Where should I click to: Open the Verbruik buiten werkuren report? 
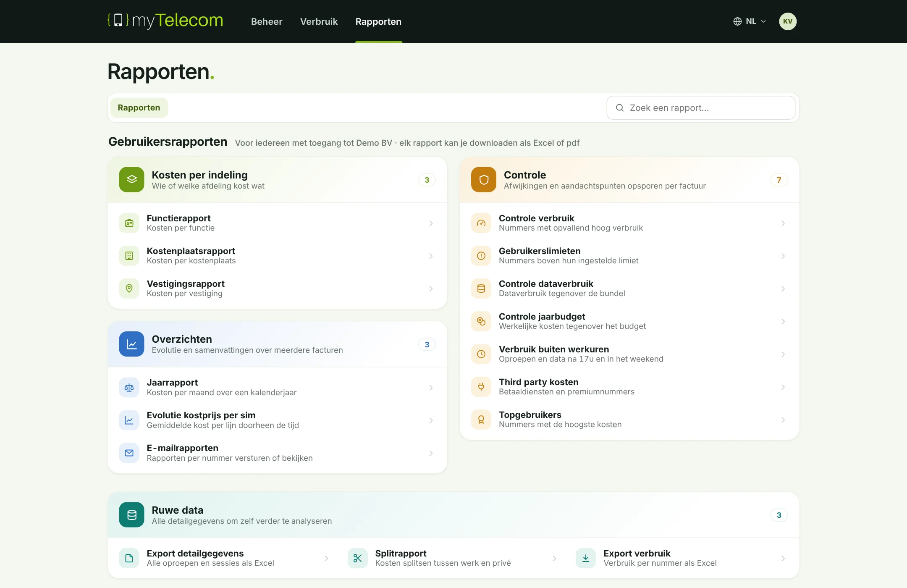tap(629, 354)
